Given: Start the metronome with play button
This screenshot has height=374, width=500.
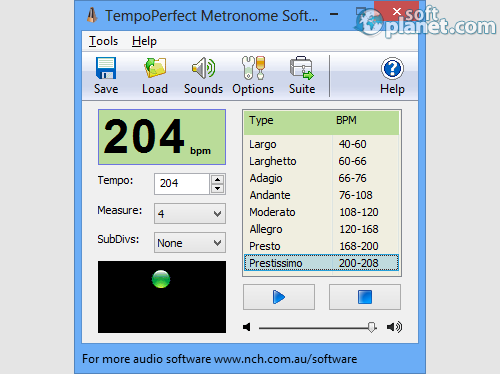Looking at the screenshot, I should [x=279, y=297].
